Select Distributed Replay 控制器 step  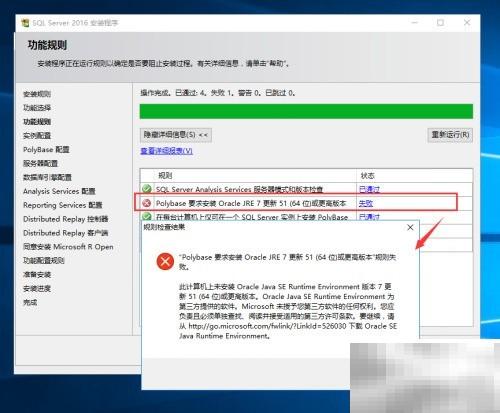click(x=66, y=219)
